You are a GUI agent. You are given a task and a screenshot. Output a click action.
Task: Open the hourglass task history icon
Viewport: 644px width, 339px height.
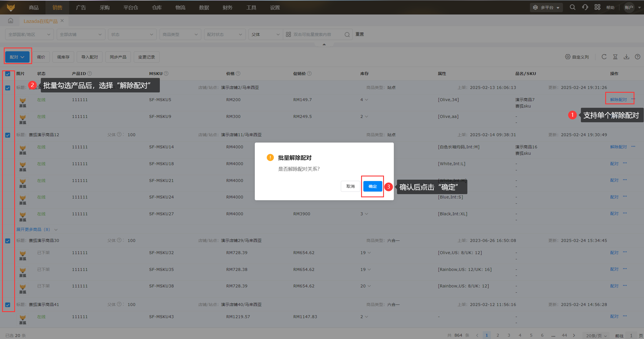click(x=615, y=57)
